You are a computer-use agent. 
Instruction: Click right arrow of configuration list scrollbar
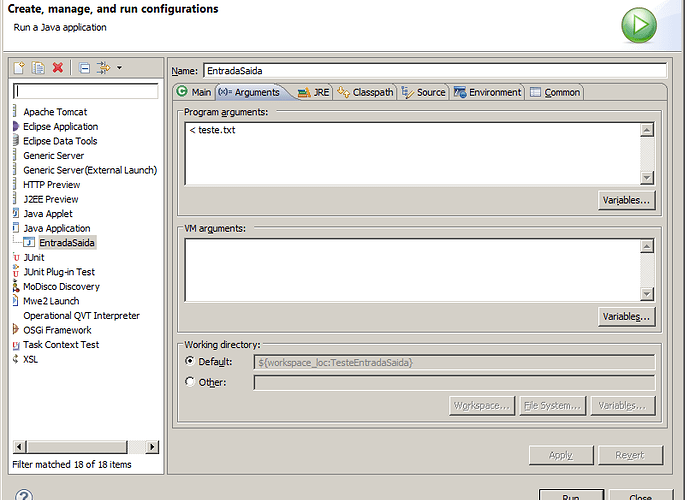[152, 447]
